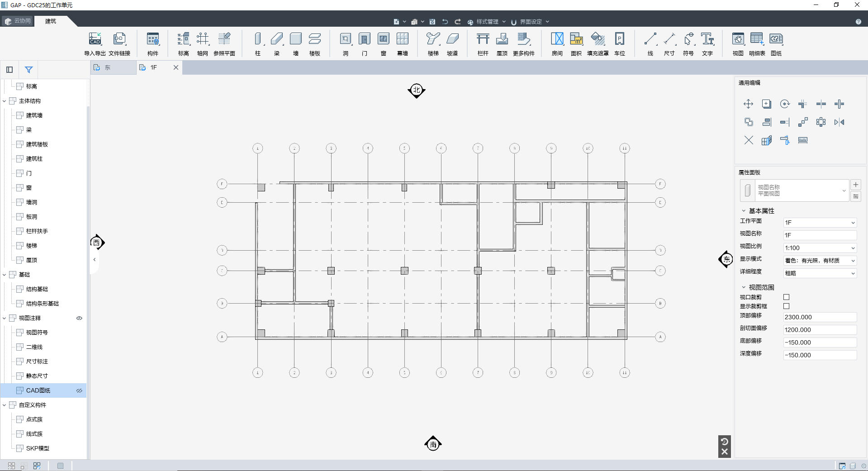The height and width of the screenshot is (471, 868).
Task: Click the 文件链接 file link icon
Action: [x=119, y=44]
